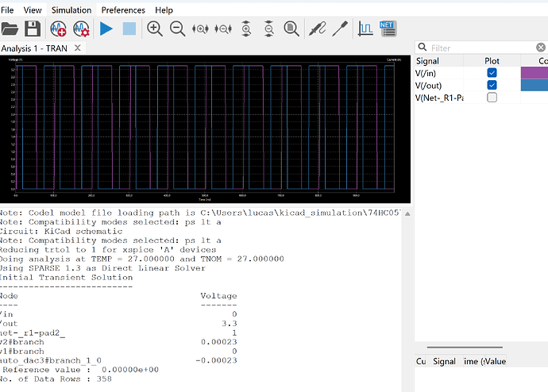
Task: Save the workbook with the floppy disk icon
Action: (33, 29)
